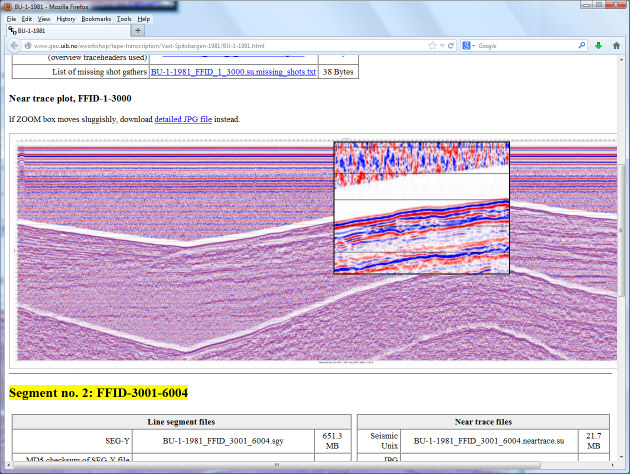Bookmark this page with the star icon
Screen dimensions: 630x474
[432, 46]
